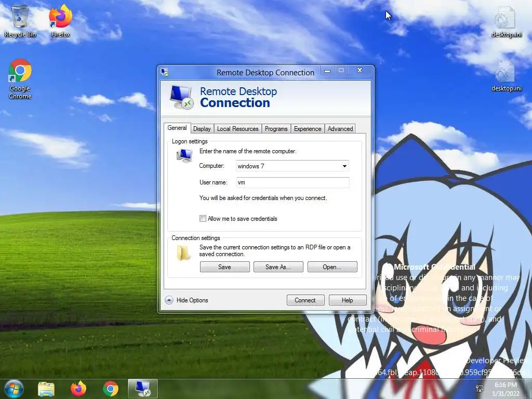
Task: Open the Recycle Bin desktop icon
Action: point(20,21)
